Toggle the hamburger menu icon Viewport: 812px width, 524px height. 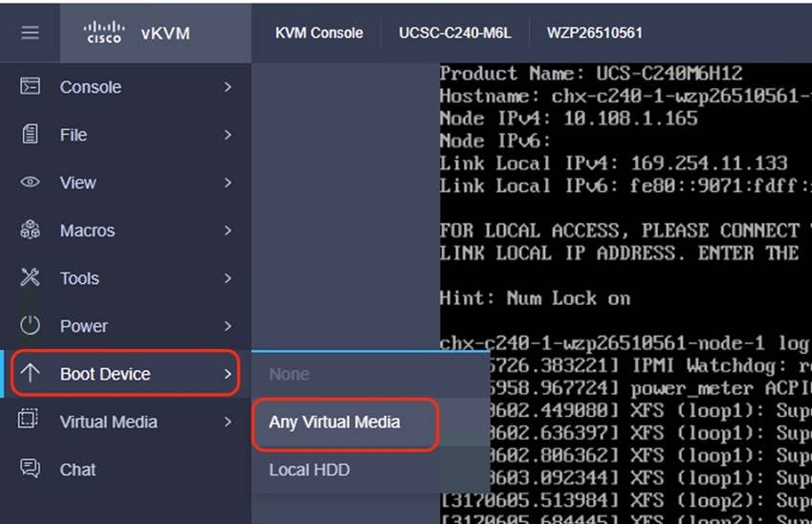point(30,33)
